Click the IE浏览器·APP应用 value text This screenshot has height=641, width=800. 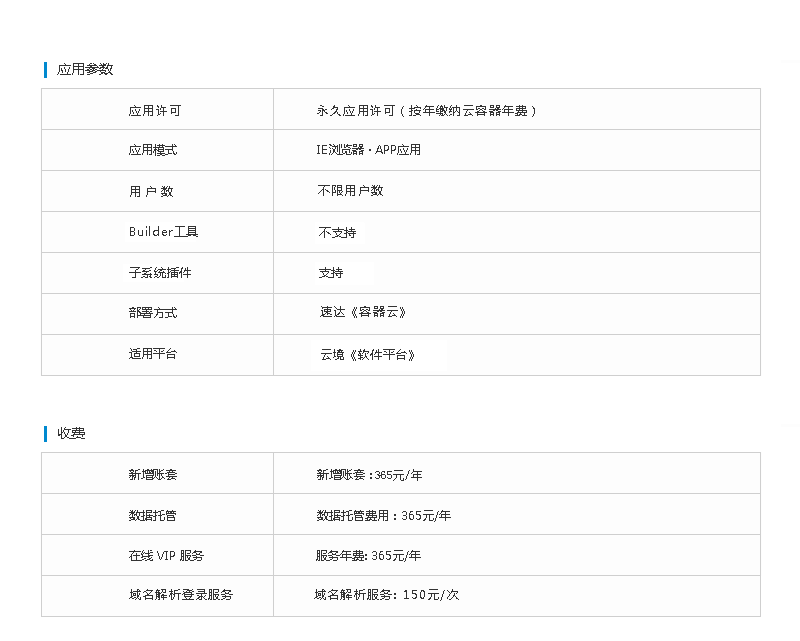click(x=368, y=150)
